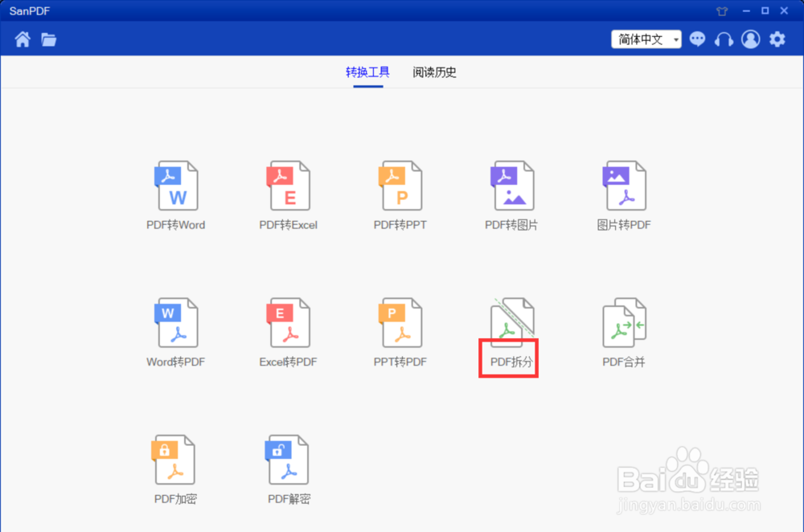
Task: Open the PDF解密 decrypt tool icon
Action: coord(287,460)
